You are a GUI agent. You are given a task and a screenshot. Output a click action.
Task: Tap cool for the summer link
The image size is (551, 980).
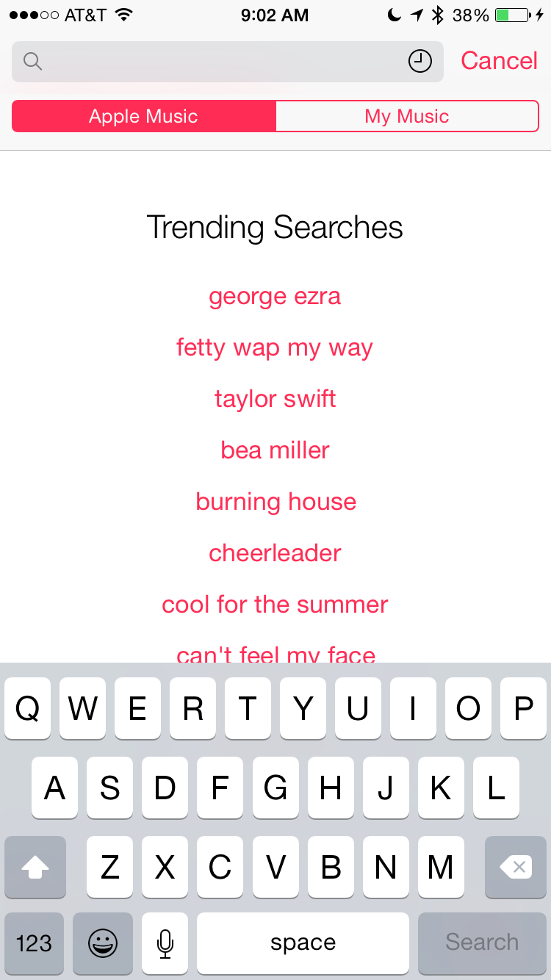tap(275, 605)
